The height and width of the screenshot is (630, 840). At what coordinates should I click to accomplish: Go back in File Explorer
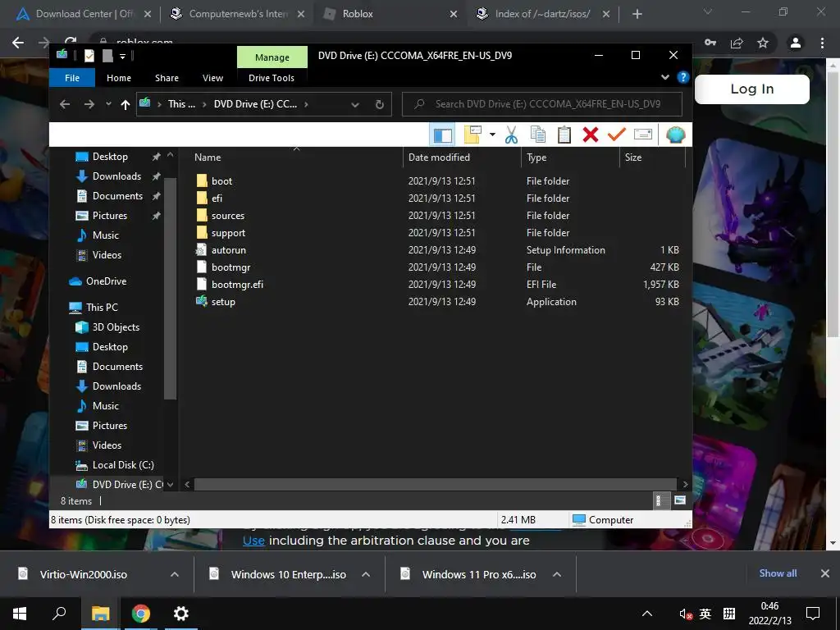[65, 104]
